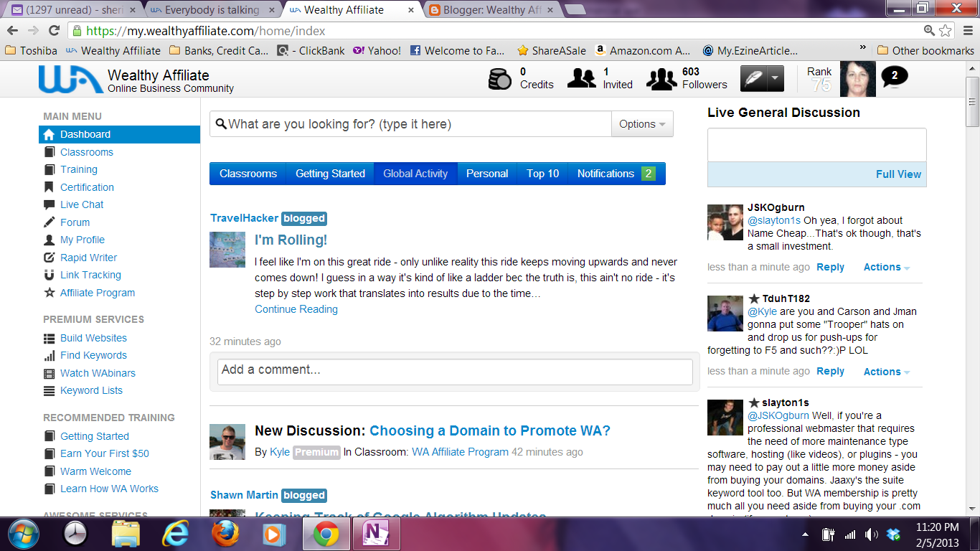This screenshot has height=551, width=980.
Task: Show hidden system tray icons arrow
Action: tap(806, 534)
